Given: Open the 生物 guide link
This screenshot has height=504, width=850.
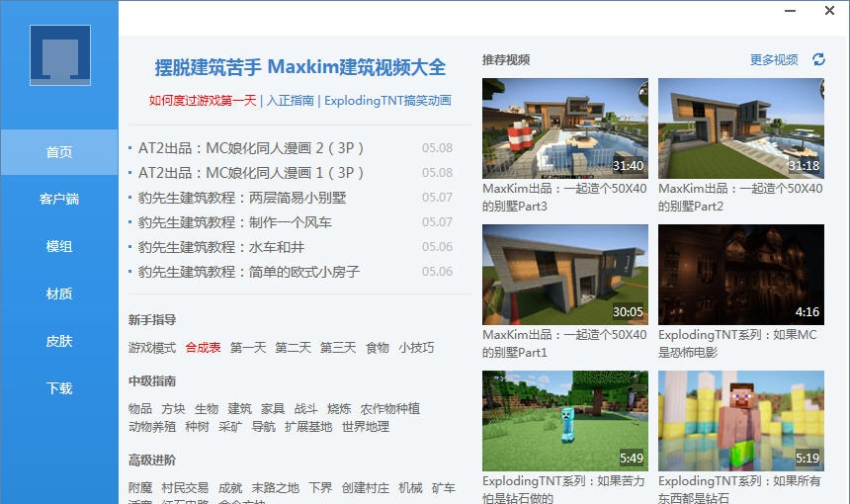Looking at the screenshot, I should pos(207,408).
